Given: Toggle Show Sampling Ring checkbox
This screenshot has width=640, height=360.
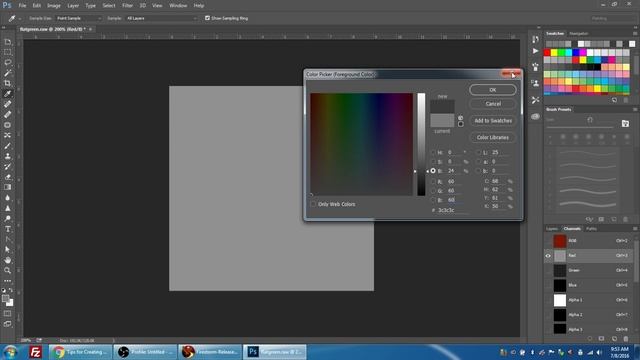Looking at the screenshot, I should pos(207,18).
